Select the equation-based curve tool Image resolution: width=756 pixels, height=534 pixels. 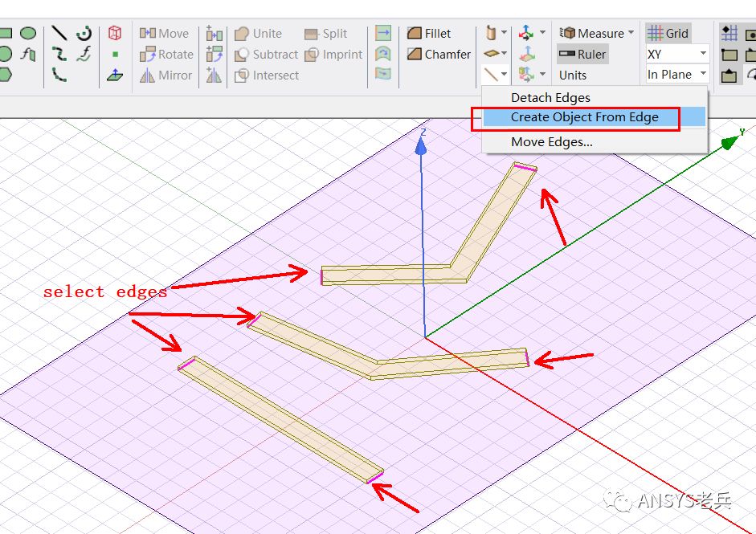(x=84, y=54)
